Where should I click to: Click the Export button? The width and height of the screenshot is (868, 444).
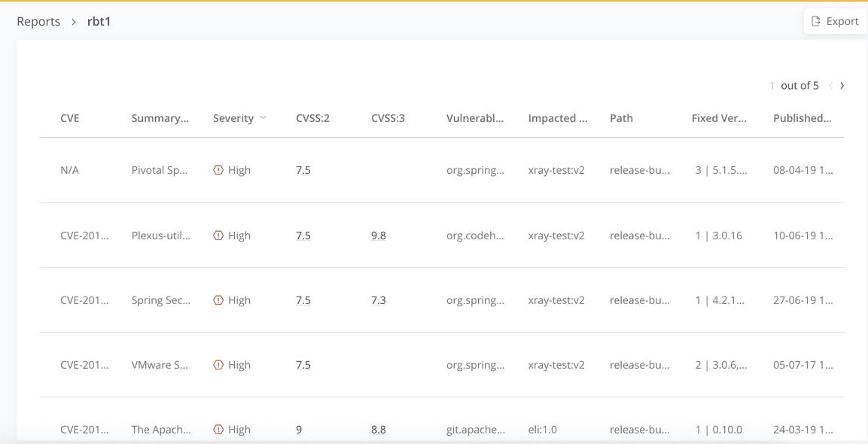[x=835, y=20]
